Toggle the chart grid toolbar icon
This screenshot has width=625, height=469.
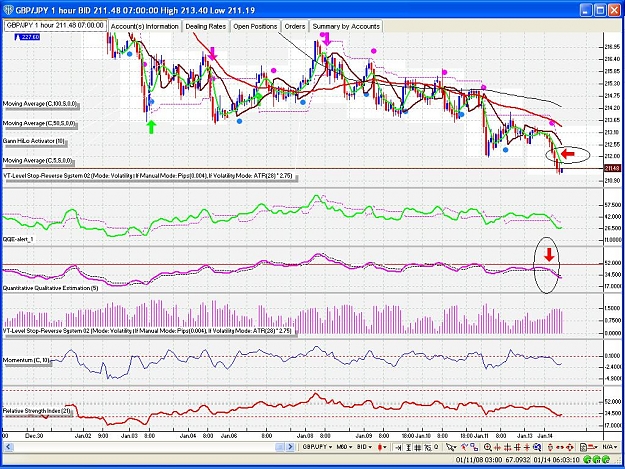coord(418,447)
